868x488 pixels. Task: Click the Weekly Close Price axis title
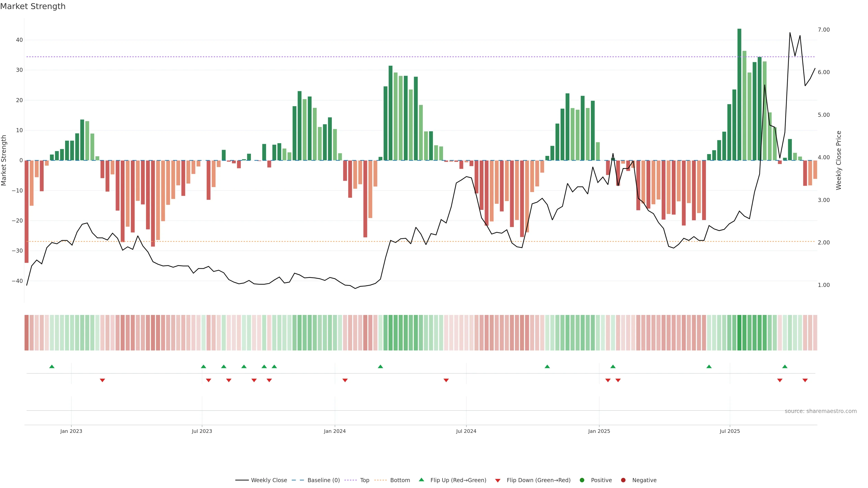[839, 160]
